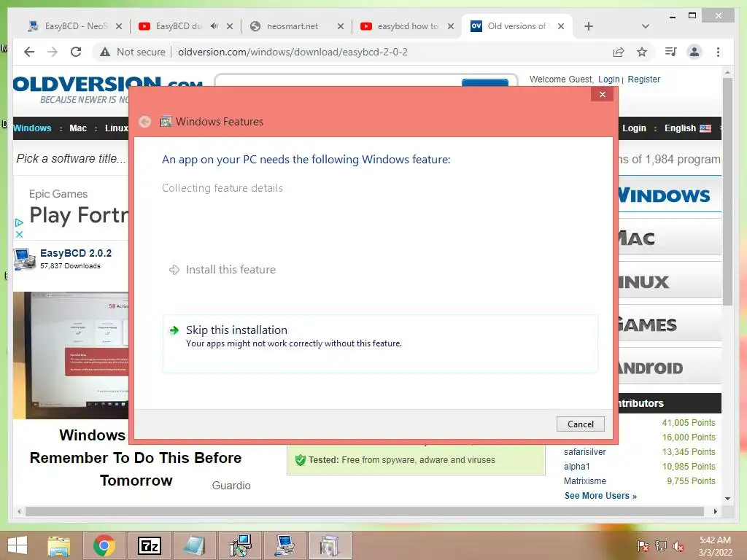
Task: Reload the oldversion.com page
Action: [76, 52]
